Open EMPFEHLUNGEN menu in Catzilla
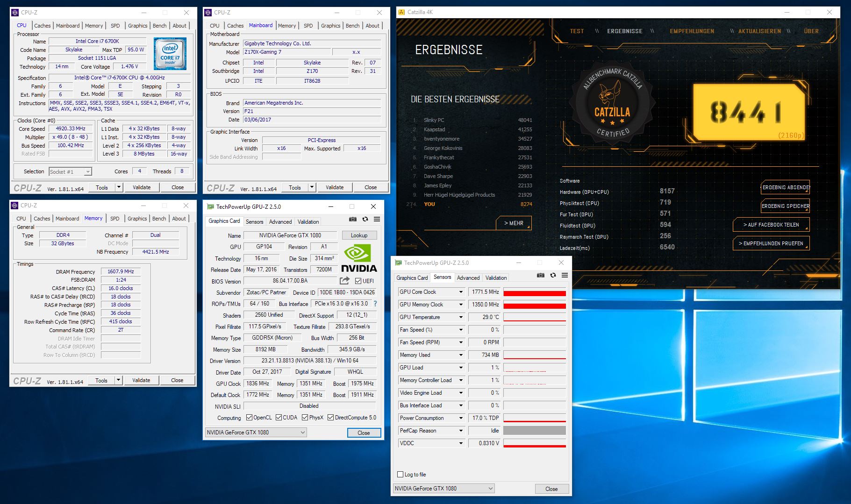851x504 pixels. 692,31
